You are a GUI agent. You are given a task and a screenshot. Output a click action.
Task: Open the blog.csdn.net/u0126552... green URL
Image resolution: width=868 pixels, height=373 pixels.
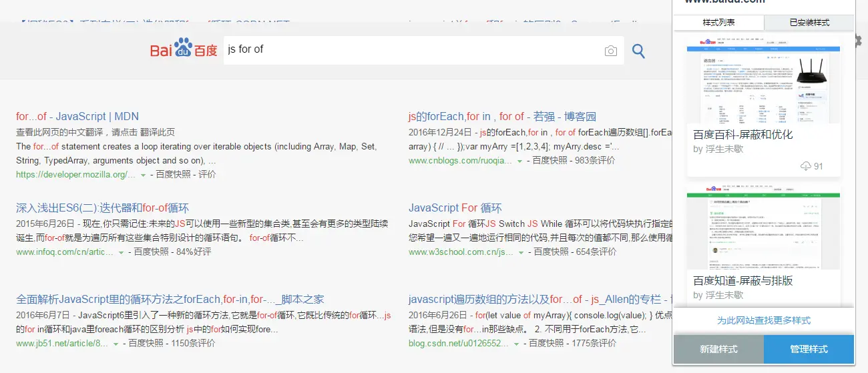coord(460,344)
